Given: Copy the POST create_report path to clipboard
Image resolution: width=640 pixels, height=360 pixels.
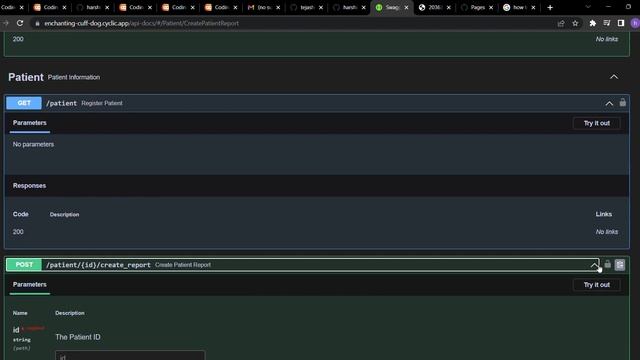Looking at the screenshot, I should 620,265.
